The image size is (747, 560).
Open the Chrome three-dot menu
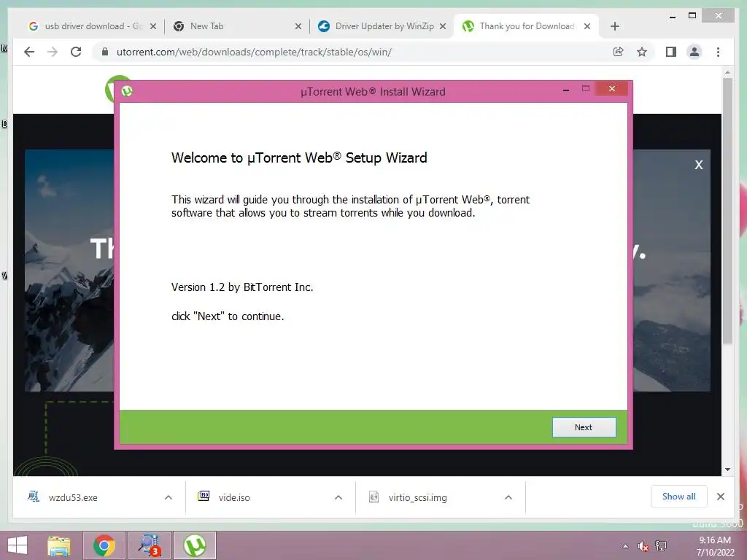718,52
